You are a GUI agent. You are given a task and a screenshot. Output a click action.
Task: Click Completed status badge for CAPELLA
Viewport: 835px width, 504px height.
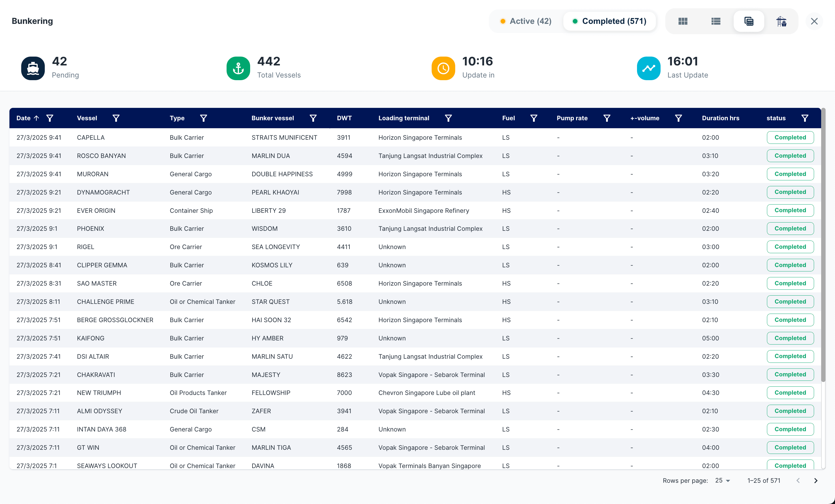coord(790,137)
